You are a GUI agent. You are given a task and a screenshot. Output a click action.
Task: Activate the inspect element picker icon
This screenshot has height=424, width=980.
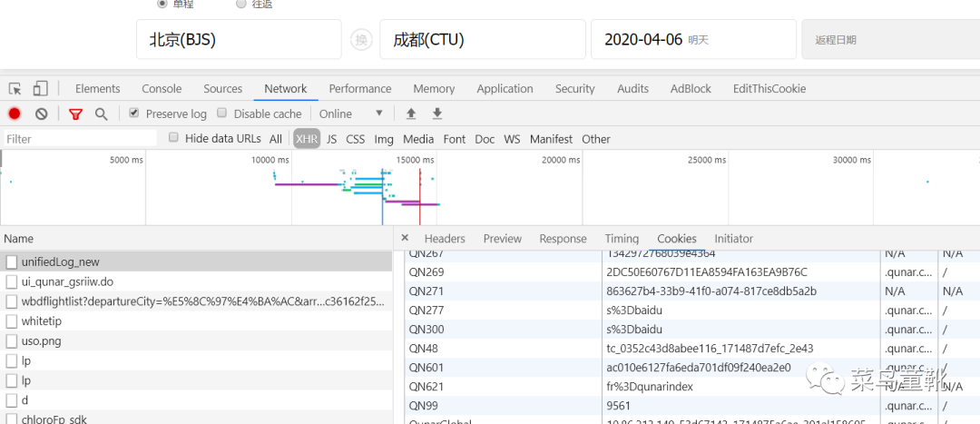point(15,89)
